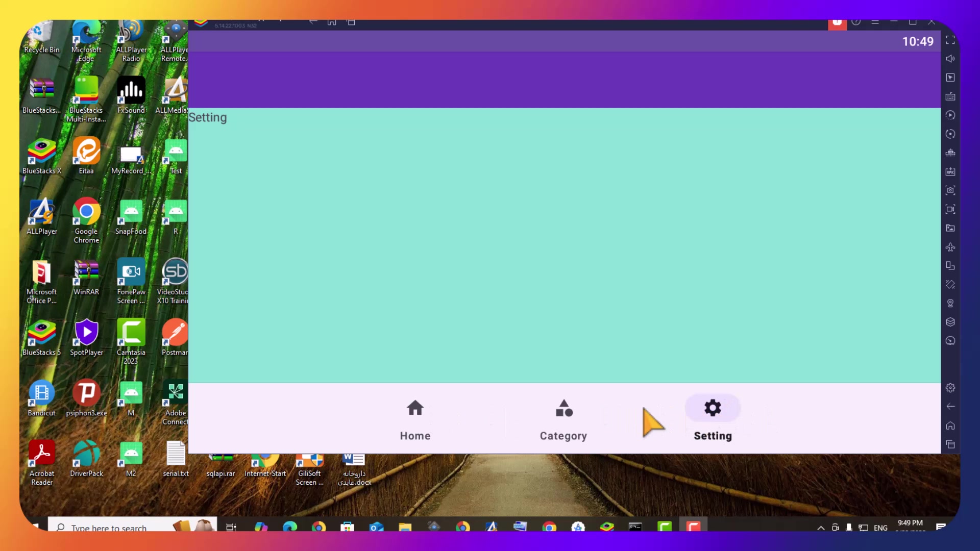Image resolution: width=980 pixels, height=551 pixels.
Task: Click the BlueStacks fullscreen icon
Action: click(x=950, y=40)
